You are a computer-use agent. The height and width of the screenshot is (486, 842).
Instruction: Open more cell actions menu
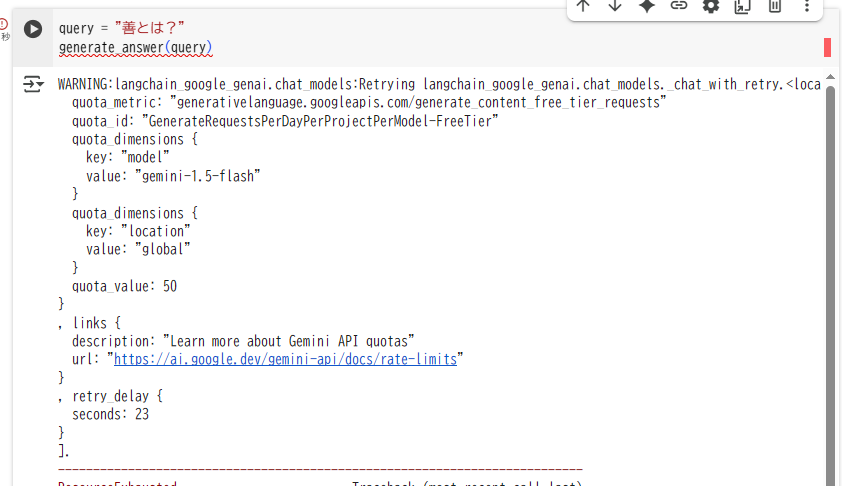coord(807,6)
